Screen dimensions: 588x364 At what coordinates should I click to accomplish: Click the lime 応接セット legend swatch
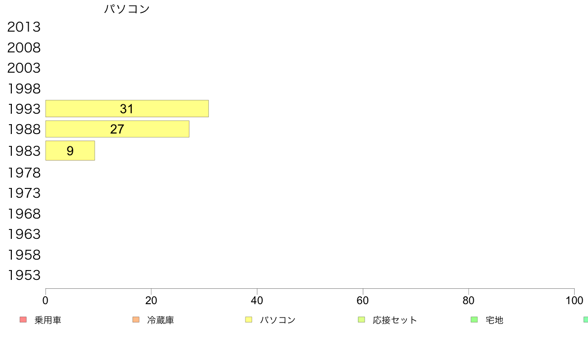click(361, 320)
